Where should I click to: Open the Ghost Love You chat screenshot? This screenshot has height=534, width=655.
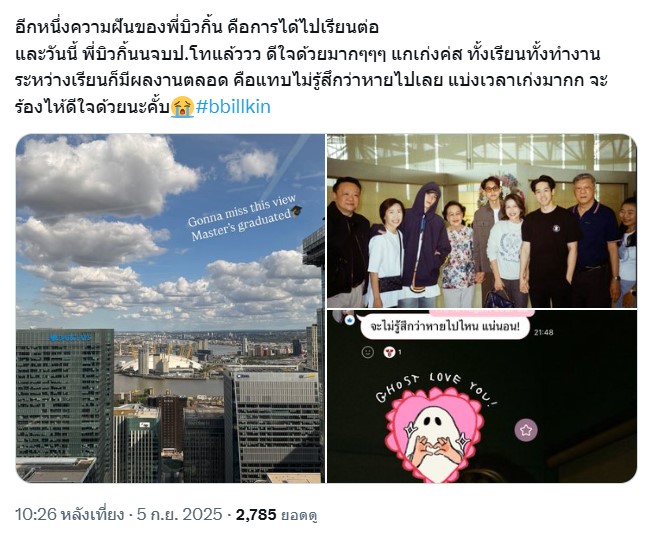(482, 397)
